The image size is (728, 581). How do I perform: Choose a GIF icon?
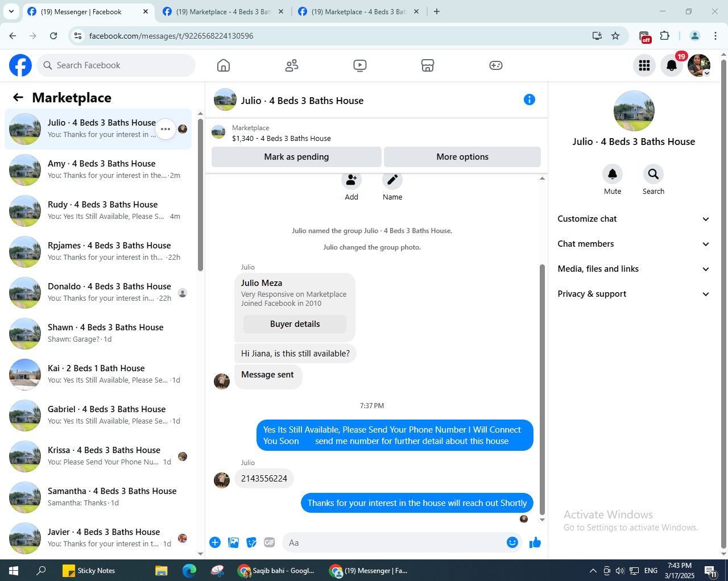[270, 542]
